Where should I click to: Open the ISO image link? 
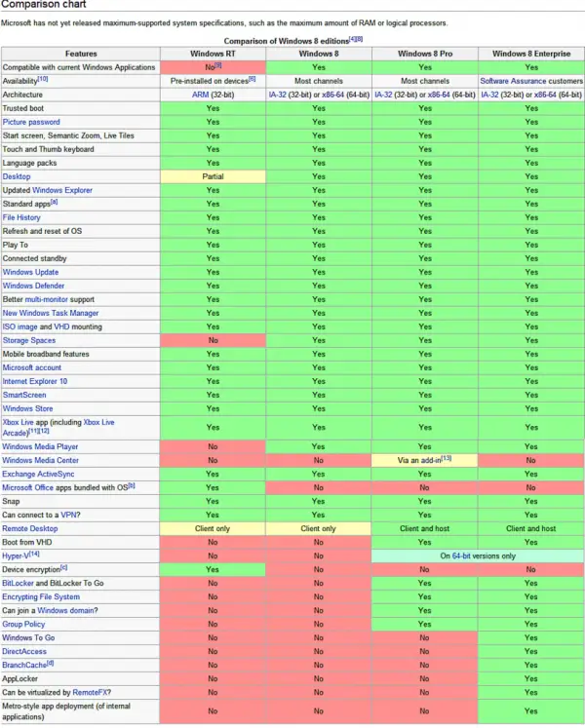19,326
